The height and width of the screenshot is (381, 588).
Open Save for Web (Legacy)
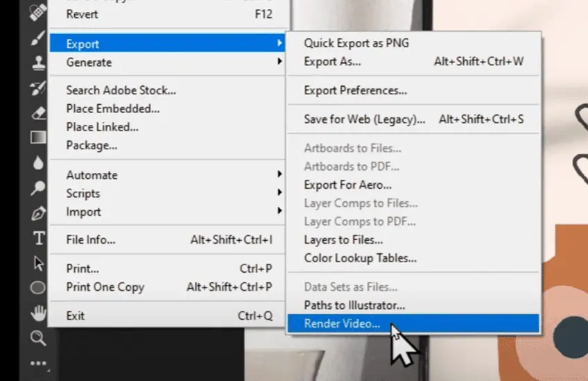365,119
